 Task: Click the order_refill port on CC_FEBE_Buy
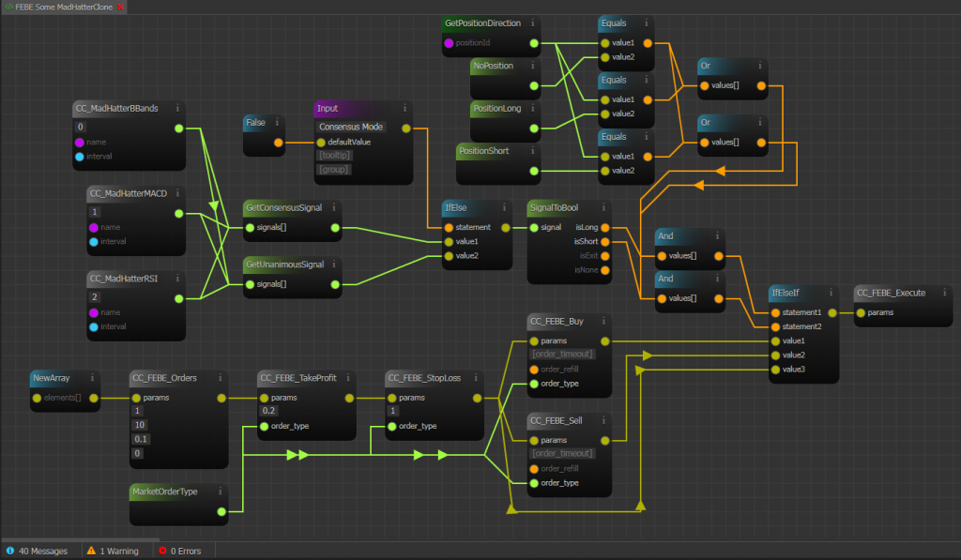click(x=534, y=369)
